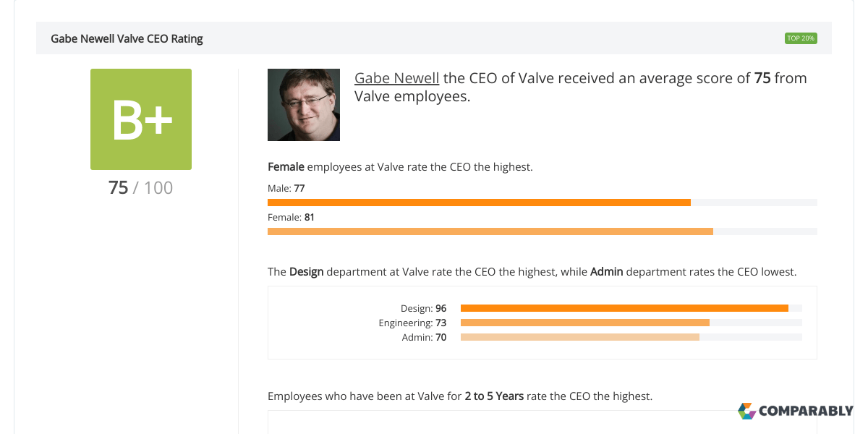This screenshot has height=434, width=868.
Task: Select the Engineering: 73 department bar
Action: pos(586,322)
